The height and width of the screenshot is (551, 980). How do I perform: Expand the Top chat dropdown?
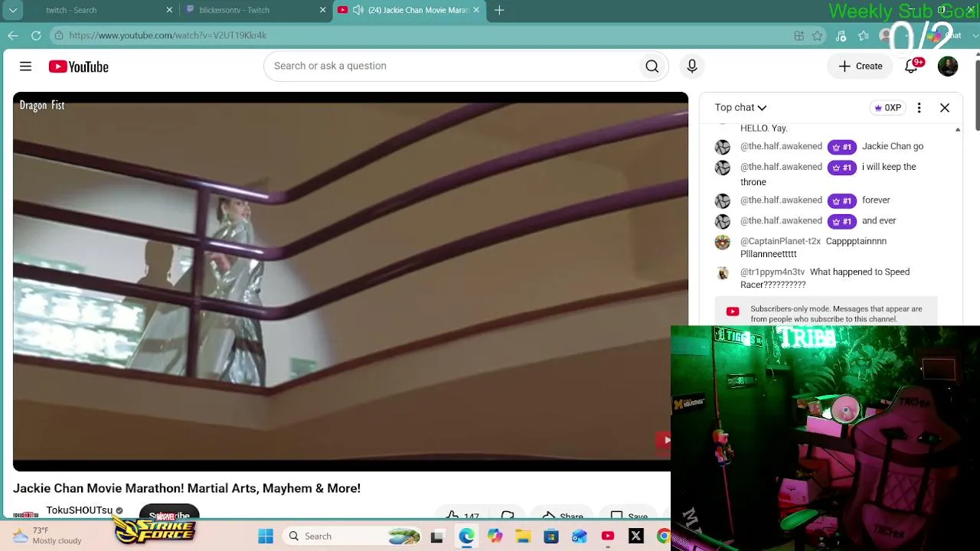740,108
